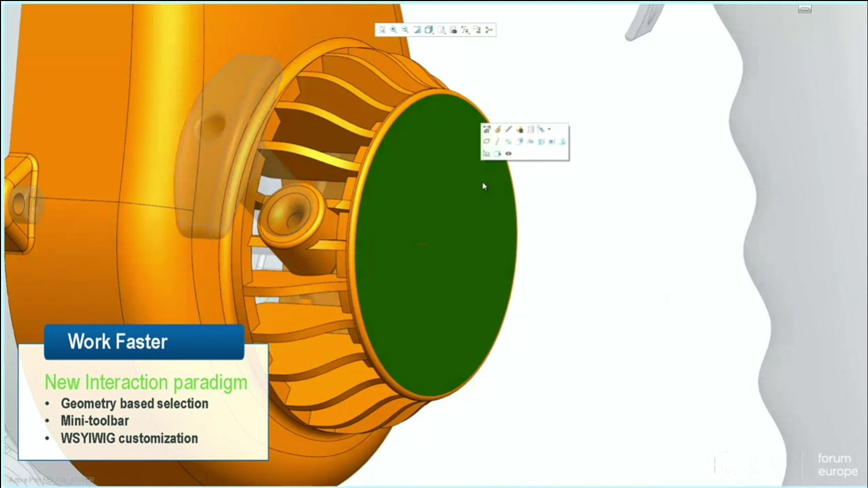Click the Mini-toolbar bullet text

point(95,421)
